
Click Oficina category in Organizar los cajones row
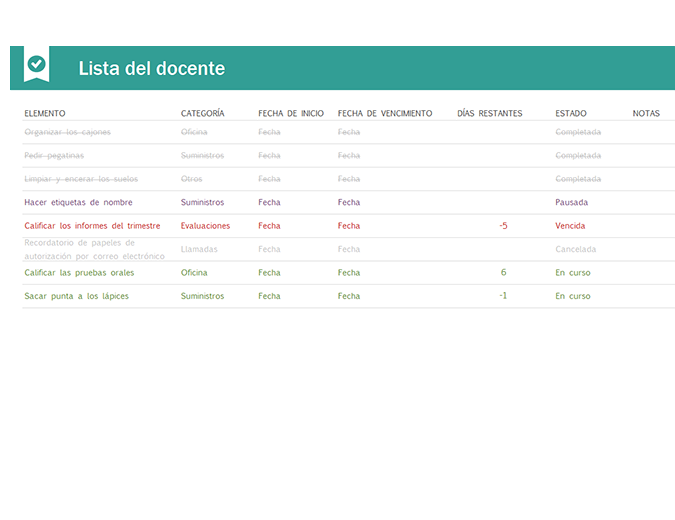[x=194, y=132]
